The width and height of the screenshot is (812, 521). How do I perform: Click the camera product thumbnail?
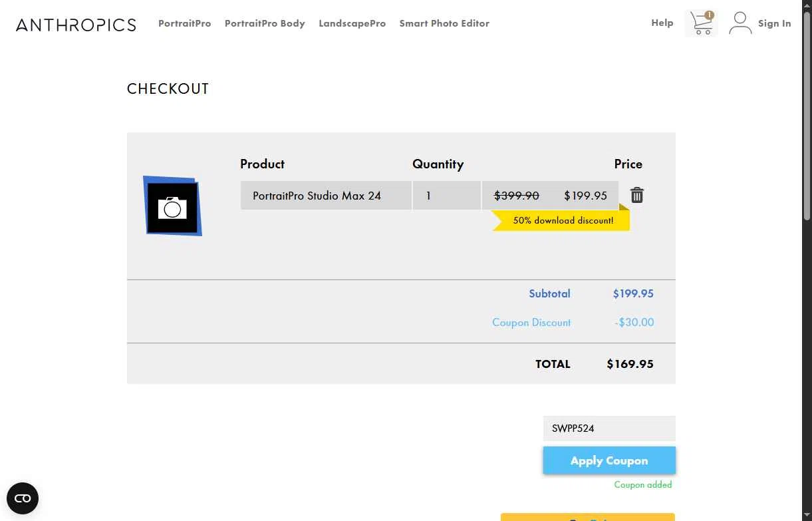pyautogui.click(x=172, y=206)
